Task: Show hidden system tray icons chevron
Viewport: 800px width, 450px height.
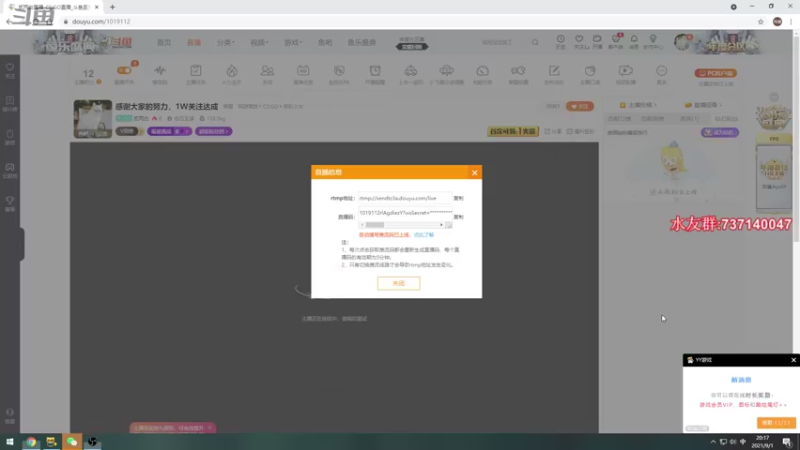Action: tap(713, 442)
